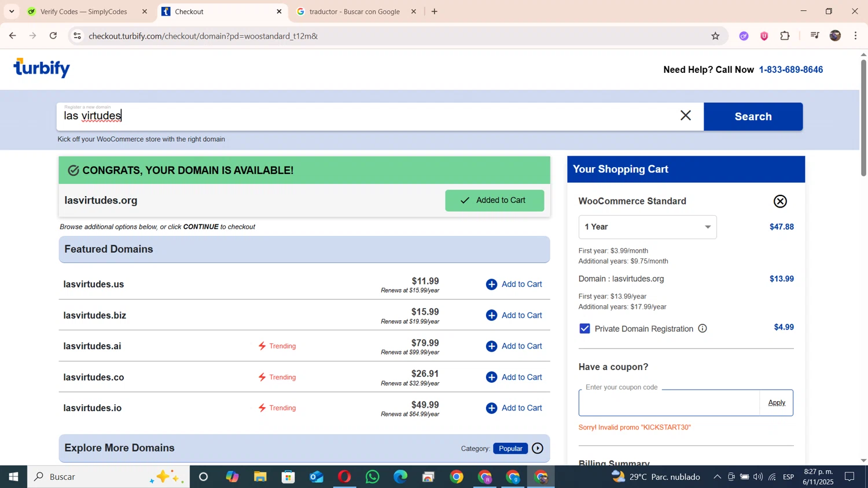The image size is (868, 488).
Task: Open weather widget 29°C Parc. nublado
Action: pos(656,477)
